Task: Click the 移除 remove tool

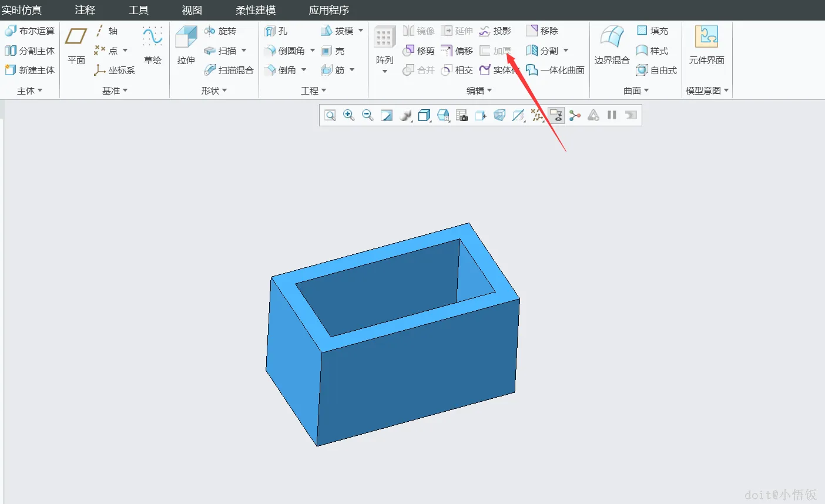Action: (542, 31)
